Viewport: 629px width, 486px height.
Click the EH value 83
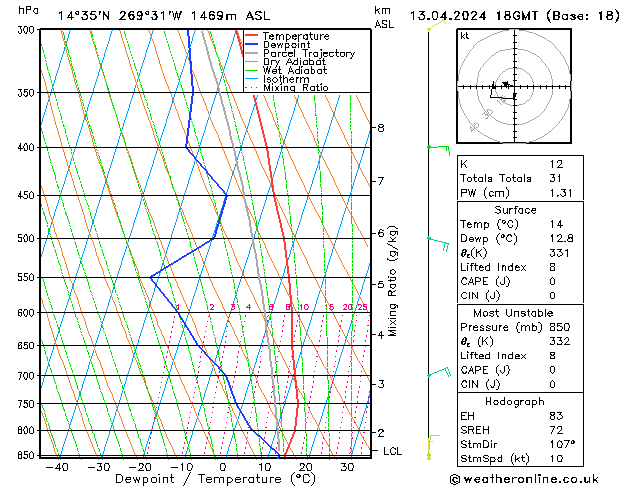click(556, 416)
